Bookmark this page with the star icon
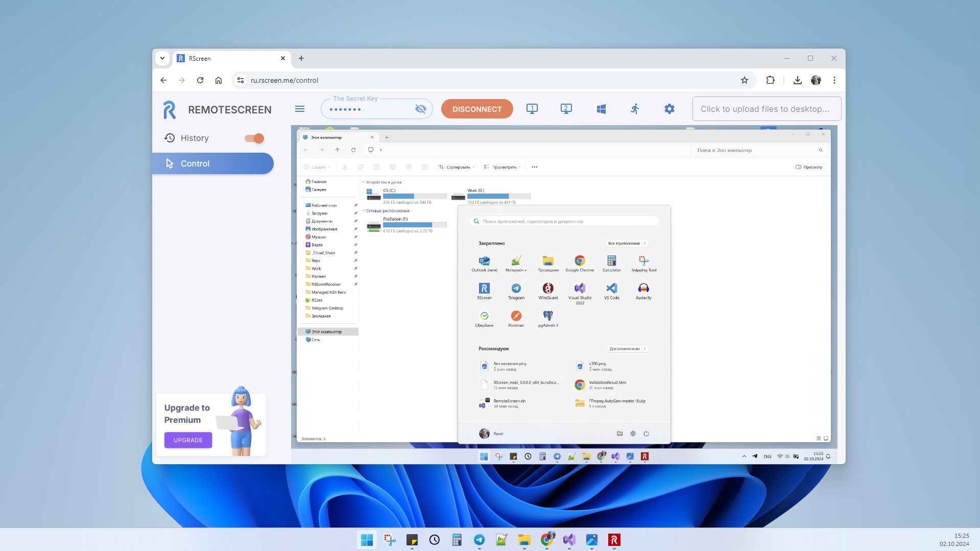 [x=744, y=80]
